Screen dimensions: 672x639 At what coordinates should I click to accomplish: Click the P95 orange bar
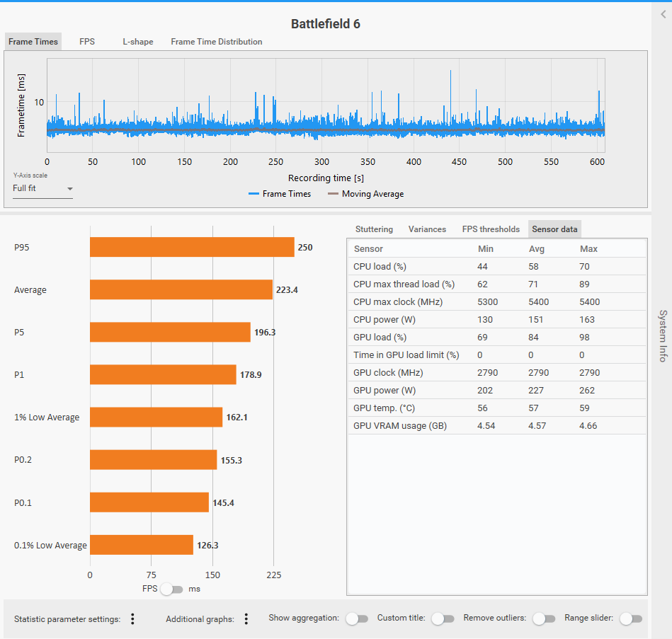click(x=192, y=248)
